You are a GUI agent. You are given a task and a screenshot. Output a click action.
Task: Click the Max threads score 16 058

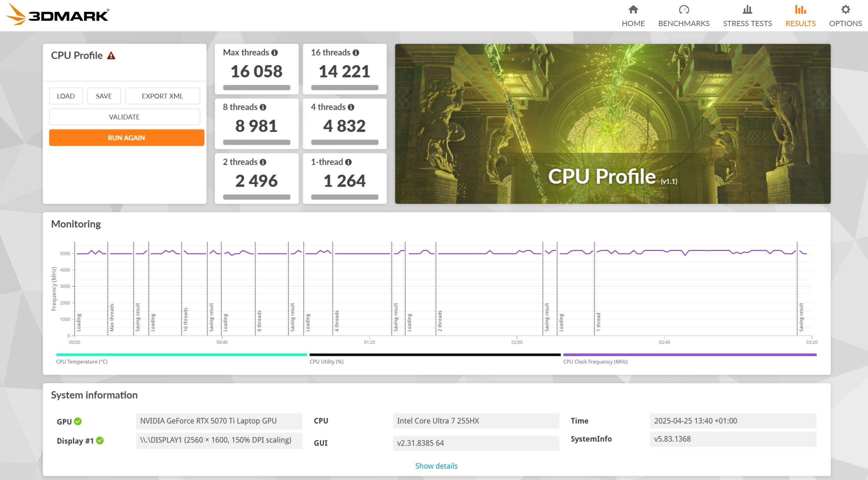point(257,71)
